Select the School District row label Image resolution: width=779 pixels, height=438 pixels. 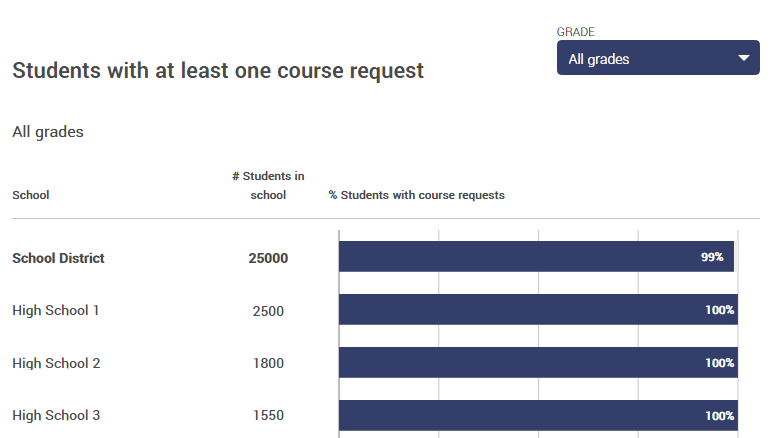pyautogui.click(x=58, y=258)
